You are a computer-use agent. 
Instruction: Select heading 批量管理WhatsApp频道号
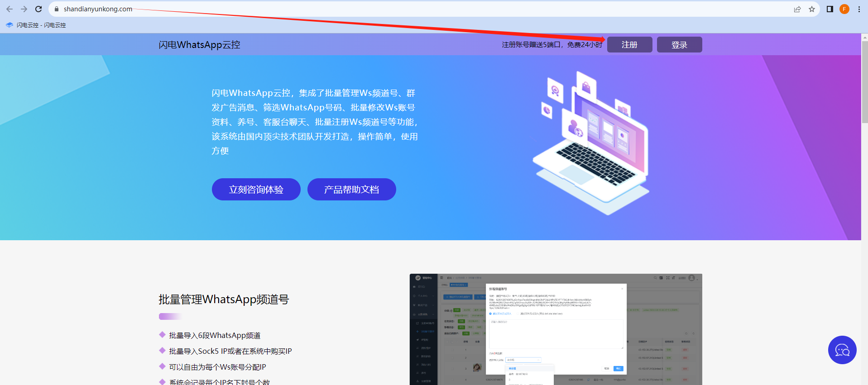[224, 299]
